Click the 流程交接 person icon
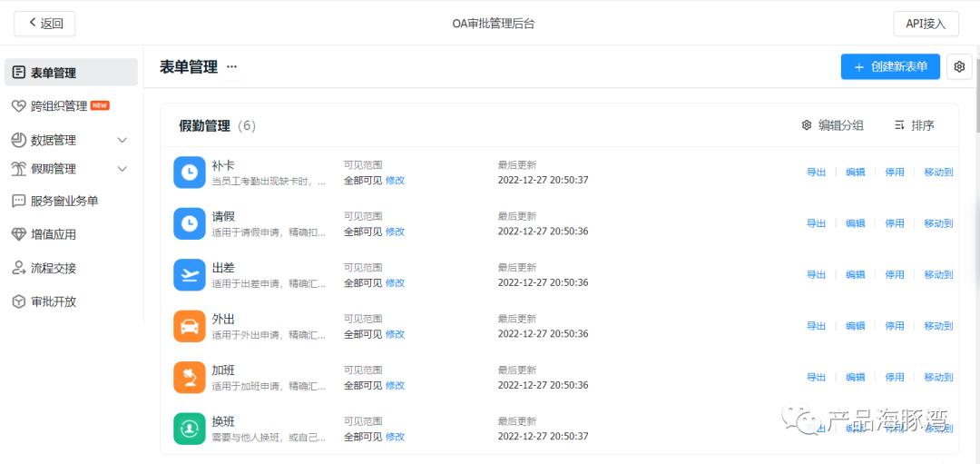 [x=19, y=268]
